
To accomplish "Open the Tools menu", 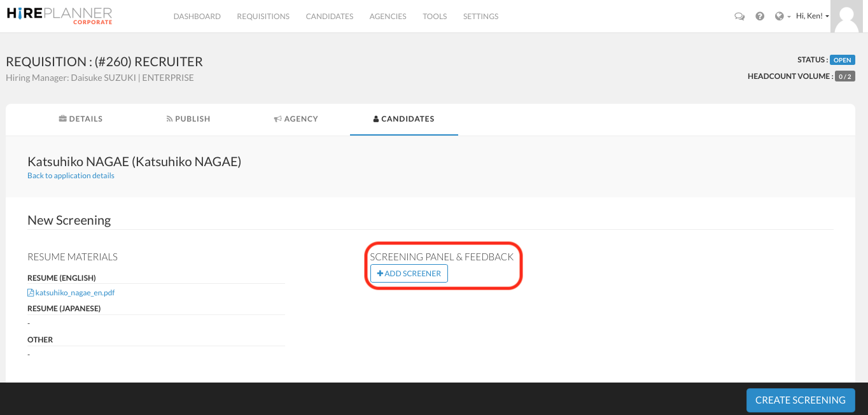I will [x=435, y=17].
